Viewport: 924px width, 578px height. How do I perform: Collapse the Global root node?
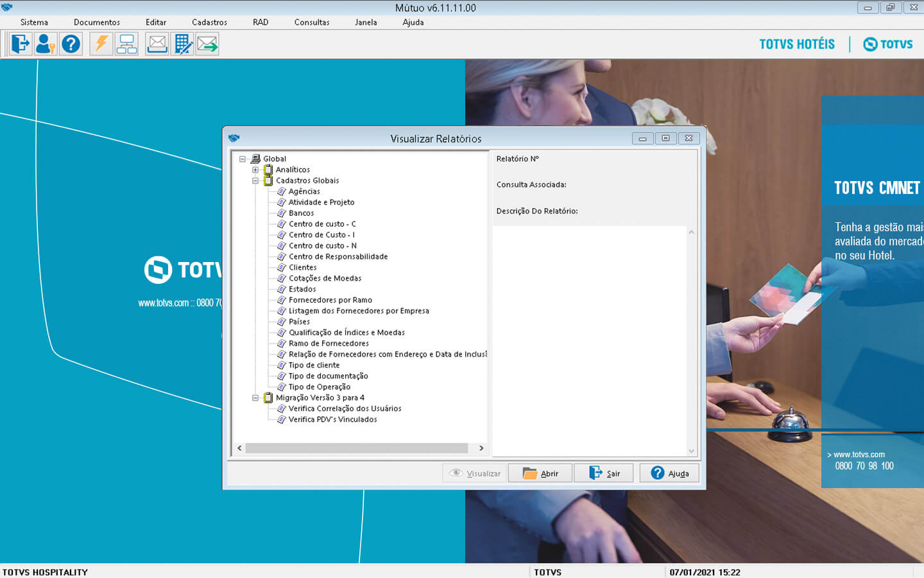[x=243, y=159]
